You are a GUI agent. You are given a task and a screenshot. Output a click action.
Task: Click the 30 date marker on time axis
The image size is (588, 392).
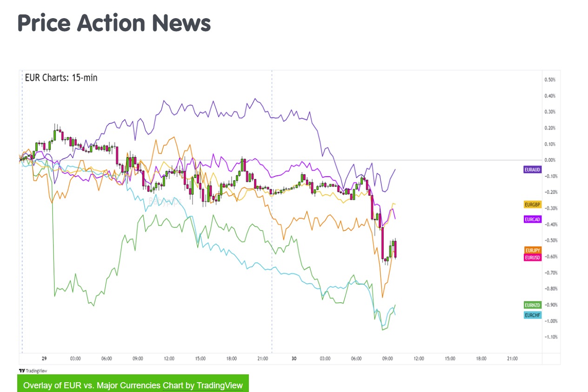294,359
